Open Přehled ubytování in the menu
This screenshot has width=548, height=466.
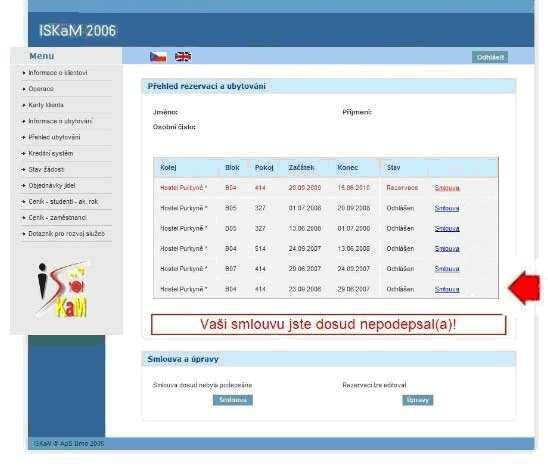[54, 137]
